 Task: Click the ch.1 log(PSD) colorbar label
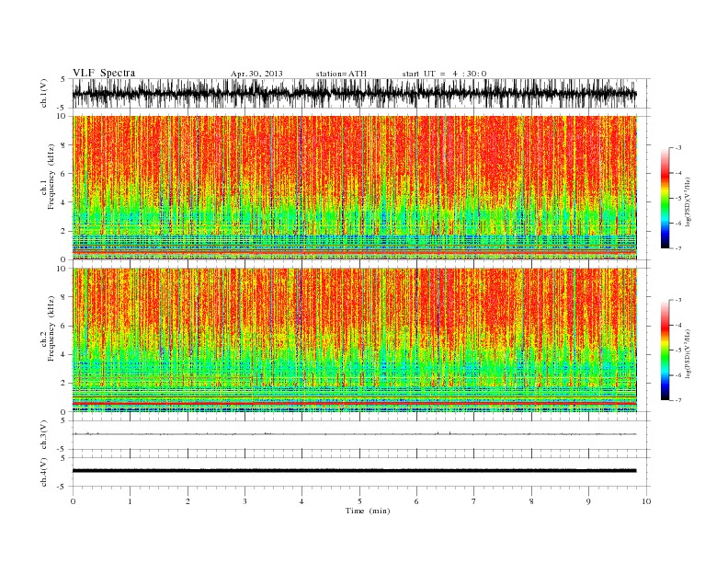click(688, 201)
